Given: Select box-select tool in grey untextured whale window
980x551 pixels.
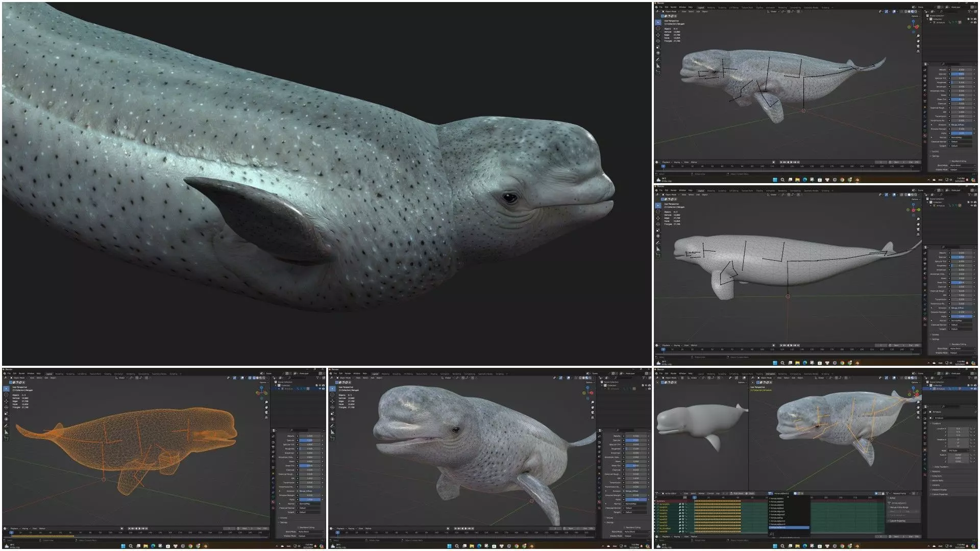Looking at the screenshot, I should click(658, 206).
